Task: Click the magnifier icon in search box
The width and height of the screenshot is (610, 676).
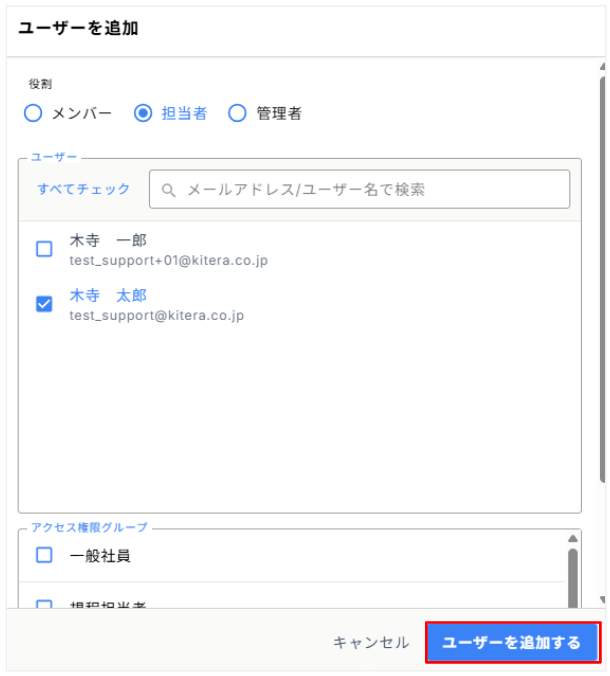Action: coord(169,189)
